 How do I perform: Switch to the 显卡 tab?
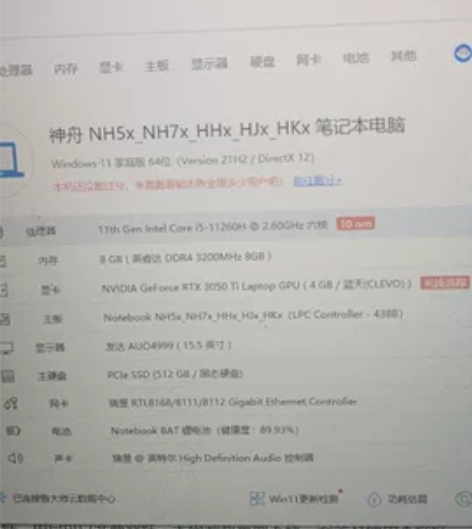111,67
